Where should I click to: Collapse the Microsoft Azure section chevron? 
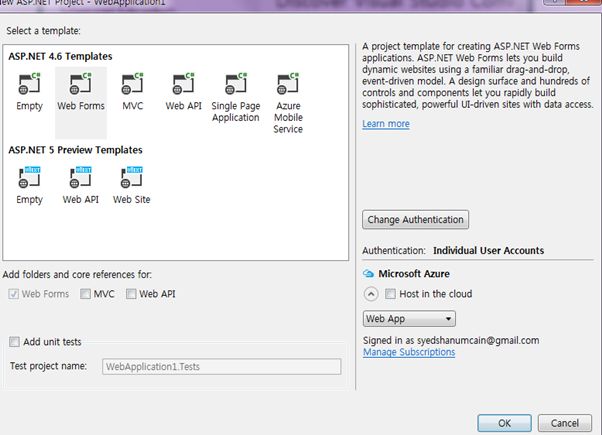pyautogui.click(x=370, y=294)
